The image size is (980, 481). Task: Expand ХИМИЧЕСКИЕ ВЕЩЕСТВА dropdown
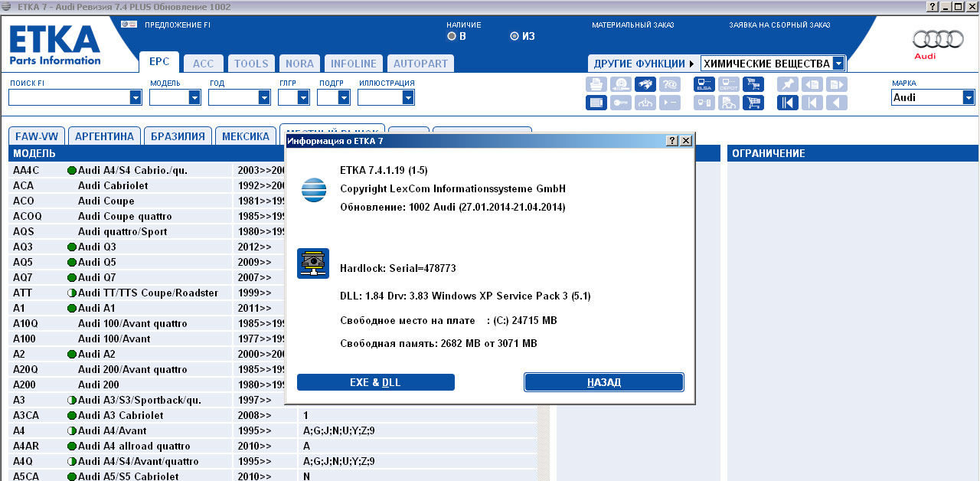(838, 64)
